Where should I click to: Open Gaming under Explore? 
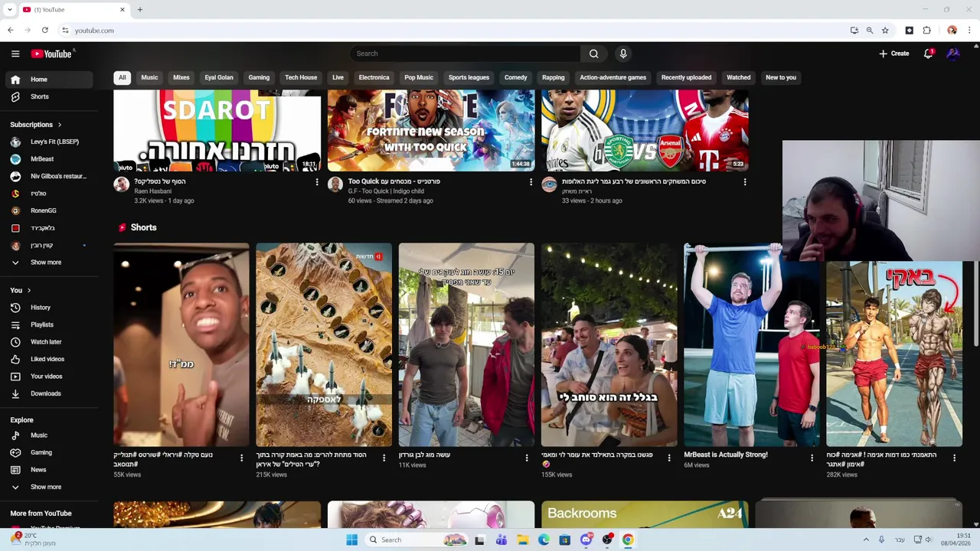point(49,452)
